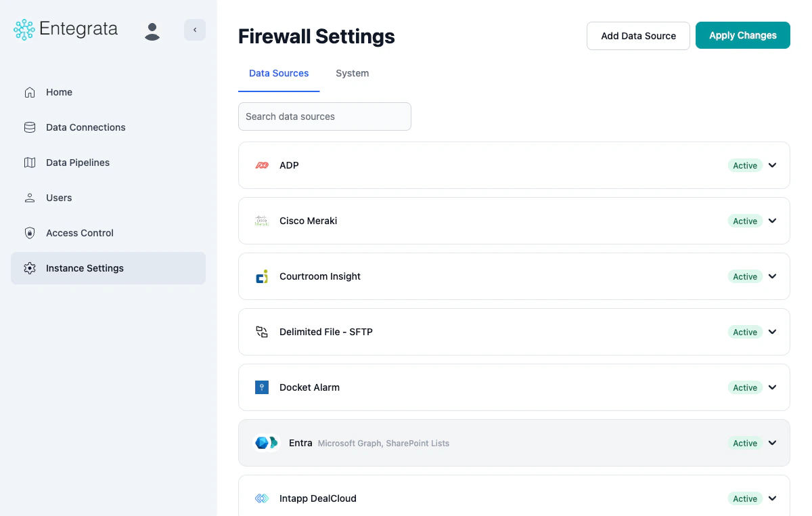Open Access Control shield icon
Viewport: 812px width, 516px height.
(x=29, y=233)
